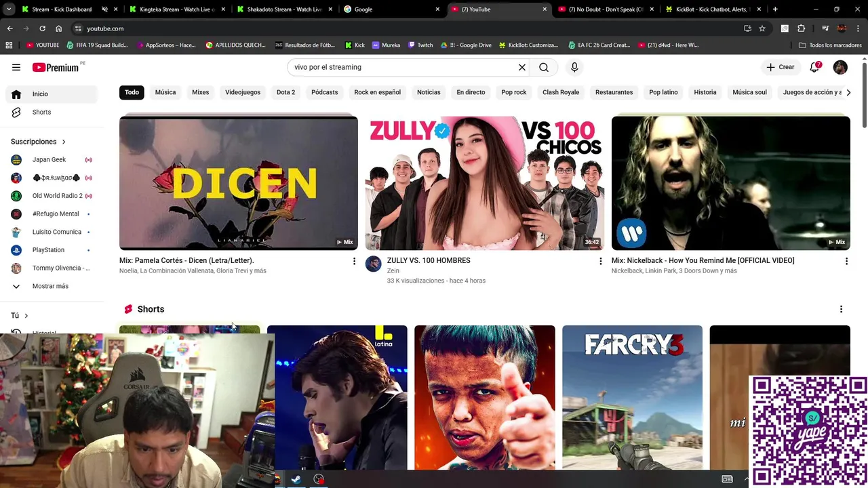Go to the browser home icon
The image size is (868, 488).
58,28
